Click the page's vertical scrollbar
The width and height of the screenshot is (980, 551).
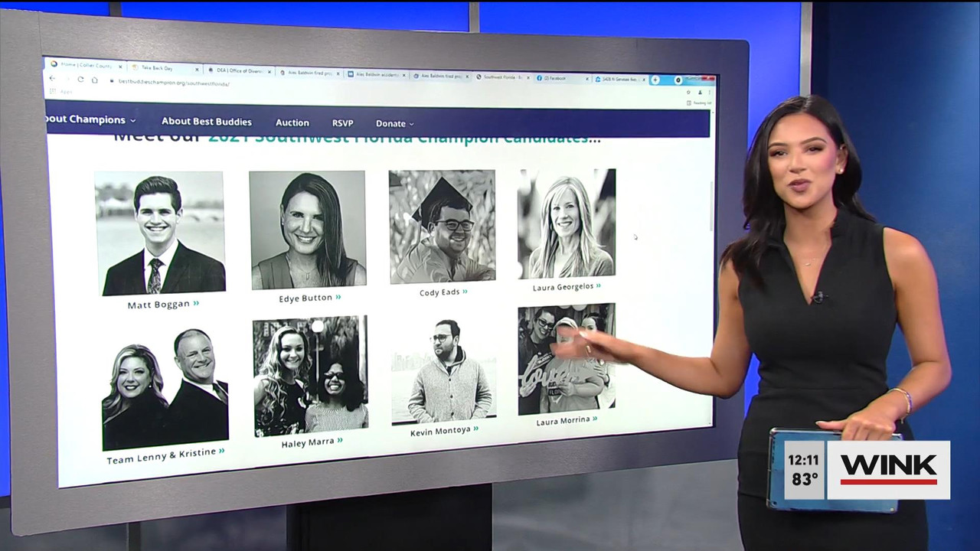click(x=712, y=207)
